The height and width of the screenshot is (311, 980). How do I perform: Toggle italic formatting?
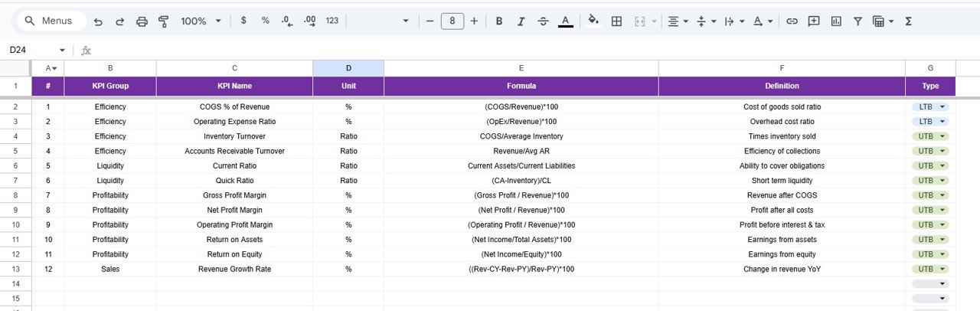tap(521, 21)
